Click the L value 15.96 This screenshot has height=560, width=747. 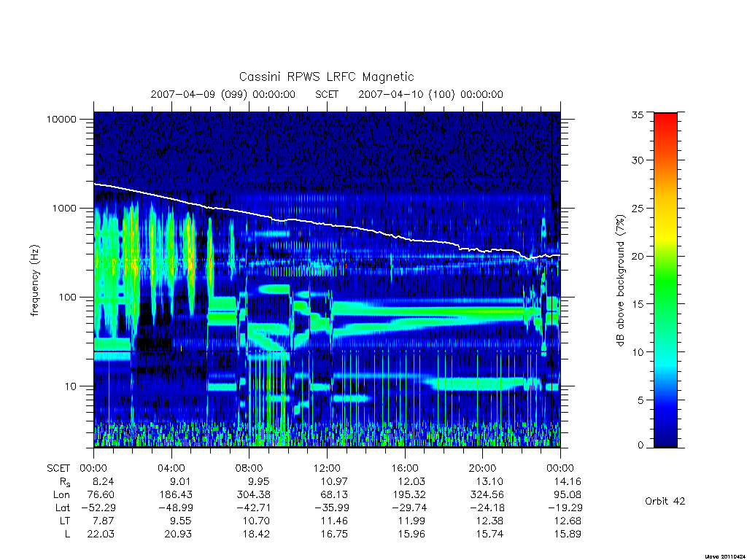(411, 534)
